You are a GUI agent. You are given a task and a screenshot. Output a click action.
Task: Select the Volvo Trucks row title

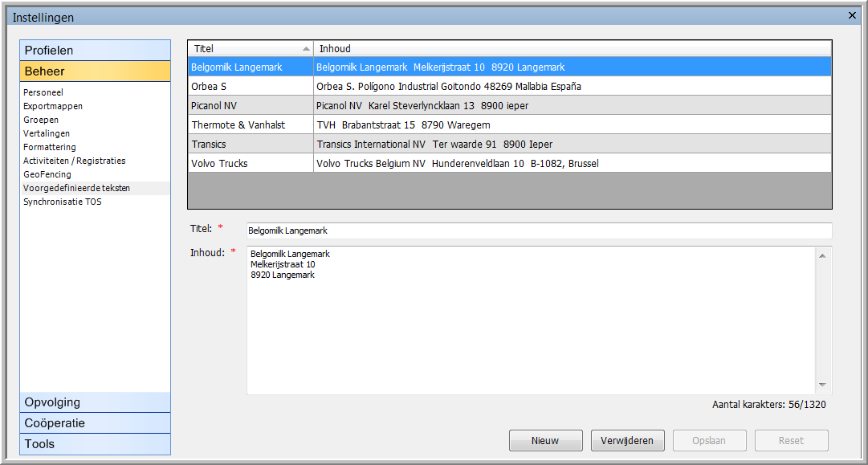click(x=251, y=163)
